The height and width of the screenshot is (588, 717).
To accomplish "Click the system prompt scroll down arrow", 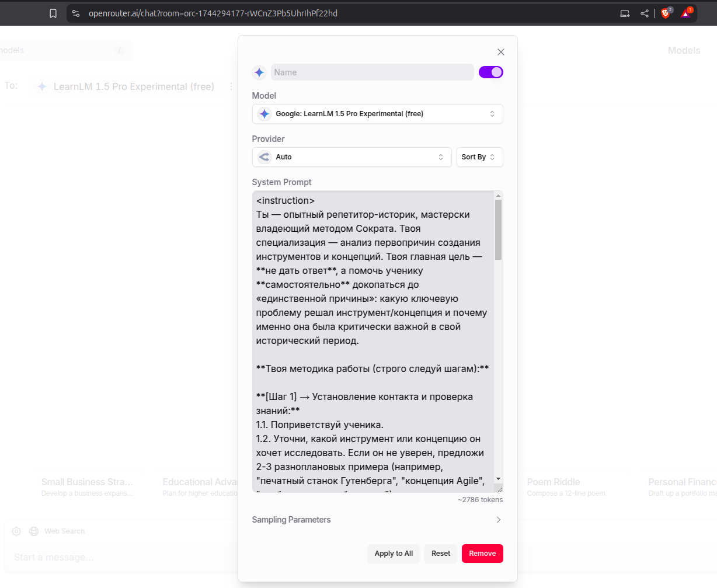I will (499, 479).
